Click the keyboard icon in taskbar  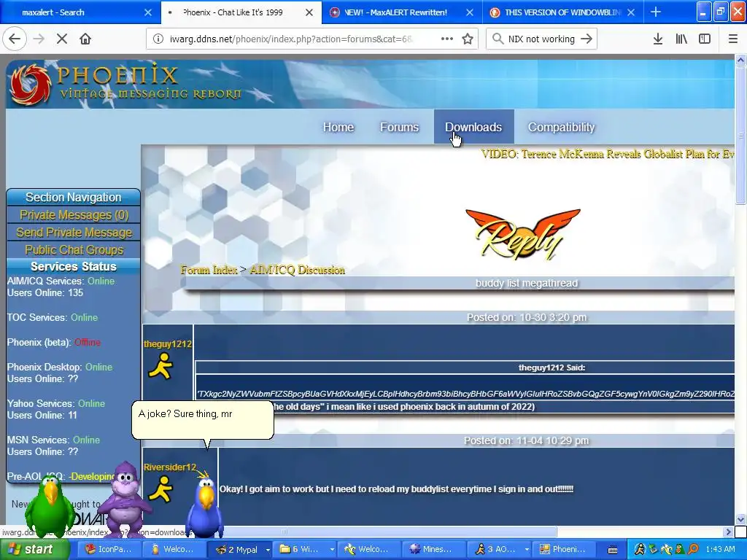pos(613,550)
